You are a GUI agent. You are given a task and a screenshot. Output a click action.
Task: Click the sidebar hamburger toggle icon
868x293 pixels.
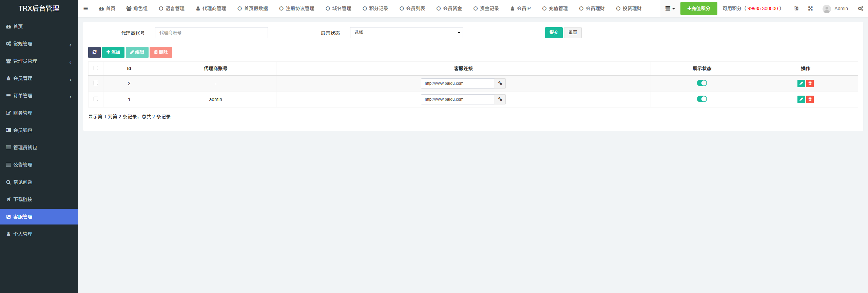pyautogui.click(x=85, y=8)
